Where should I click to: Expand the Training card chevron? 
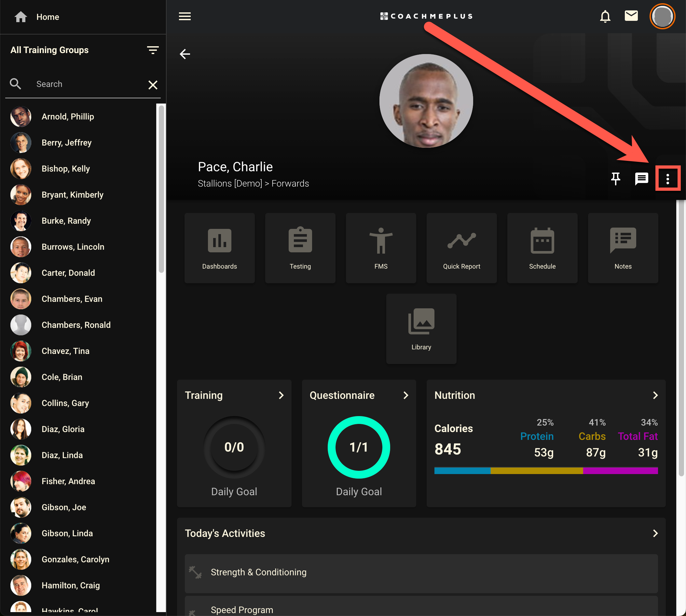pyautogui.click(x=281, y=395)
